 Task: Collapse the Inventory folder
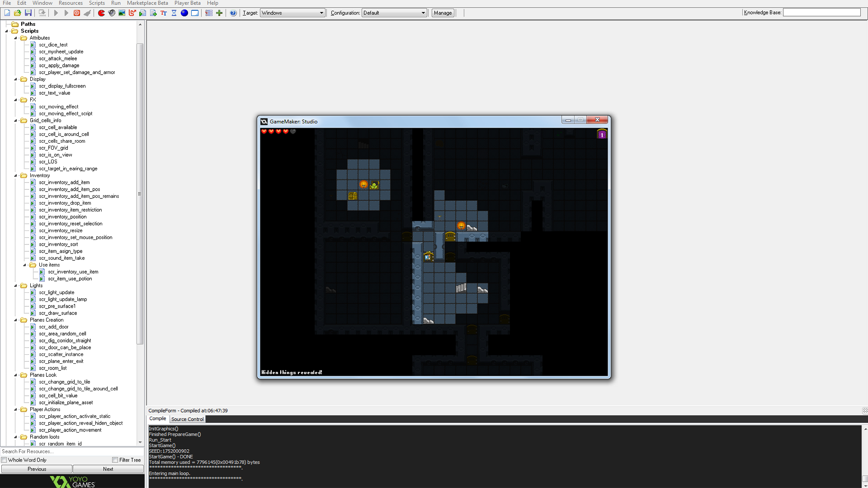coord(15,176)
